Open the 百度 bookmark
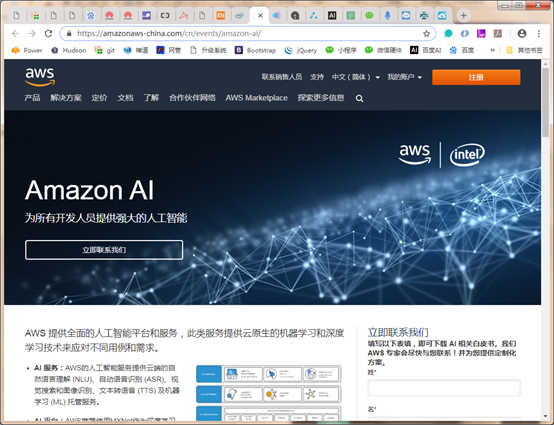Viewport: 554px width, 425px height. [x=462, y=51]
